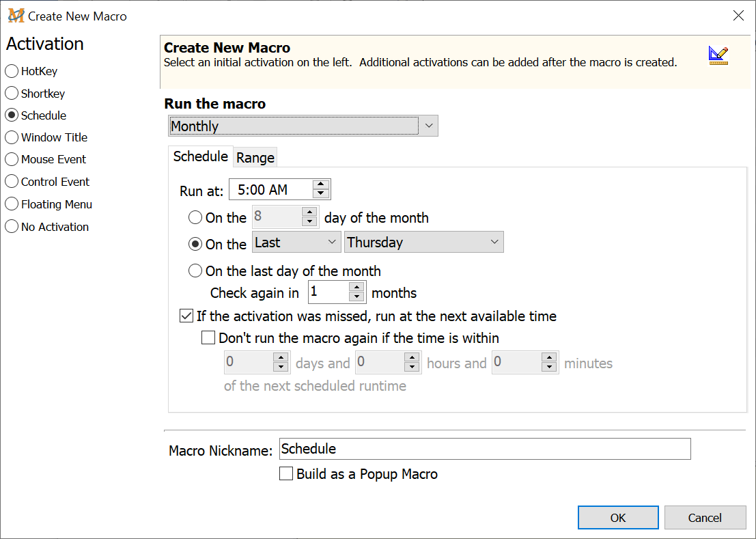The width and height of the screenshot is (756, 539).
Task: Decrease 'Check again in' months value
Action: [356, 297]
